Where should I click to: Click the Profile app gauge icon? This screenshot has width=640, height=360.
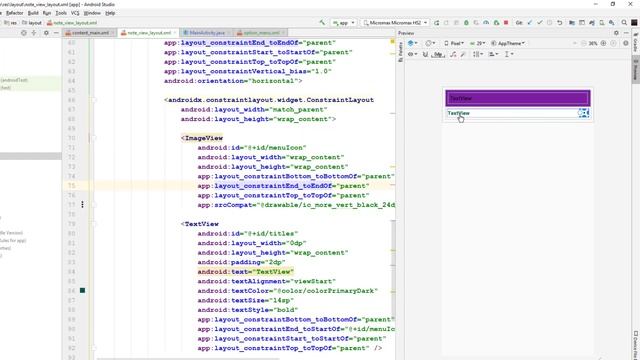[486, 23]
